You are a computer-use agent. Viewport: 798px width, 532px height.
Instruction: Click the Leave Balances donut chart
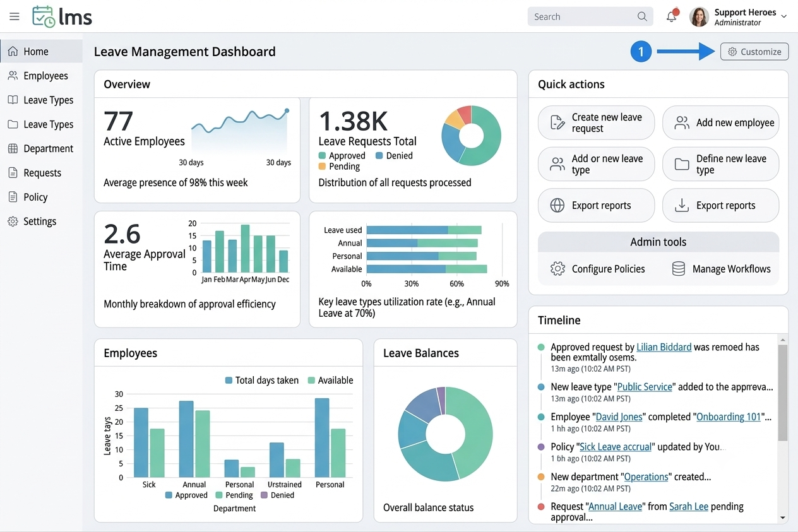[x=446, y=434]
